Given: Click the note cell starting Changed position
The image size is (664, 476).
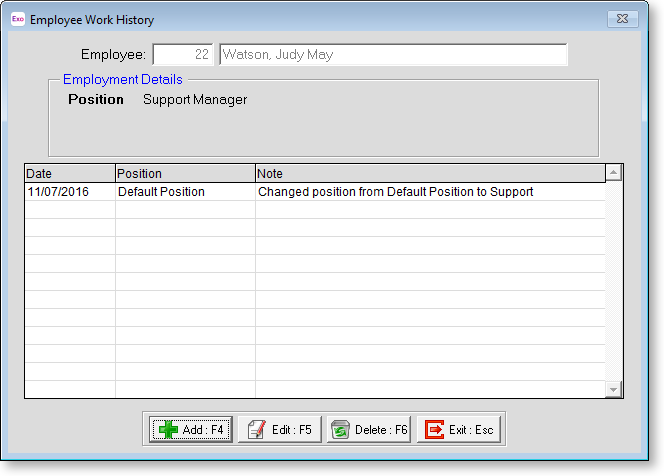Looking at the screenshot, I should pos(430,192).
